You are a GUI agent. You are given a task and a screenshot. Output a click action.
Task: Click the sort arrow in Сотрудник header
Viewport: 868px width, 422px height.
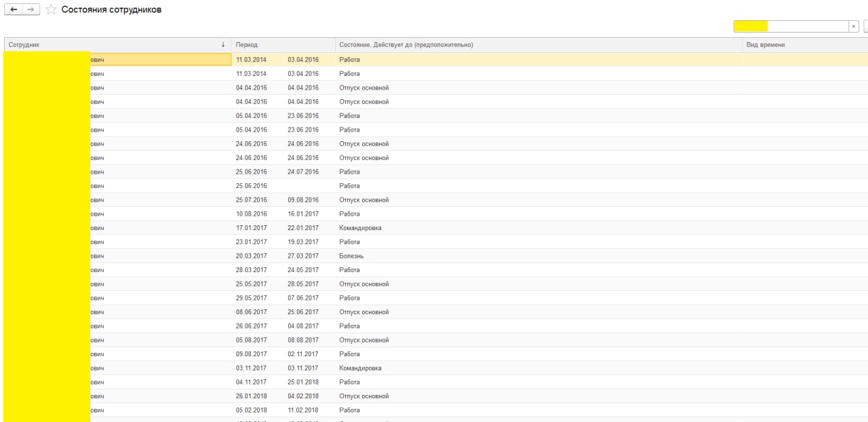tap(223, 45)
